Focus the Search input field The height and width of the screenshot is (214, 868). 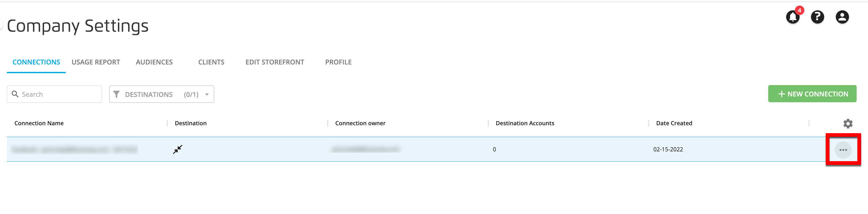(x=54, y=94)
